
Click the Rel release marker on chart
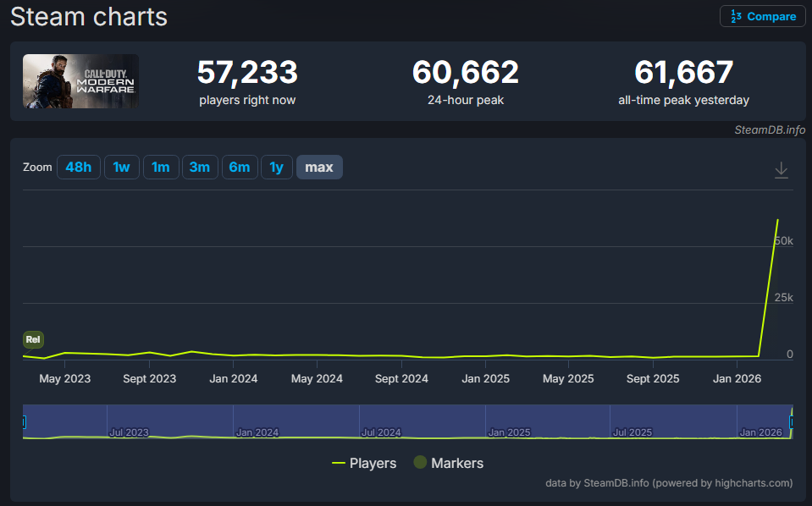tap(33, 339)
